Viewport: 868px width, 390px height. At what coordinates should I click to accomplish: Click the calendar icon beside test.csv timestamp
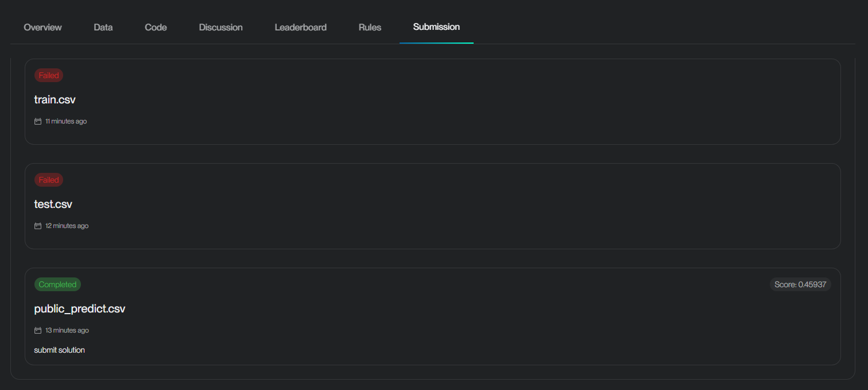[x=38, y=226]
